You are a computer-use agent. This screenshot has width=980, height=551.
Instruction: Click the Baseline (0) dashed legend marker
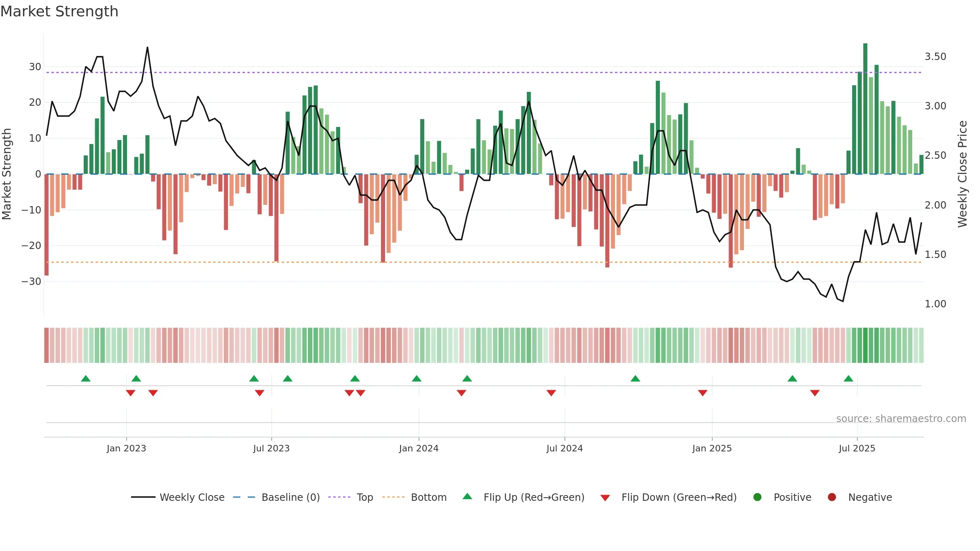pyautogui.click(x=244, y=497)
